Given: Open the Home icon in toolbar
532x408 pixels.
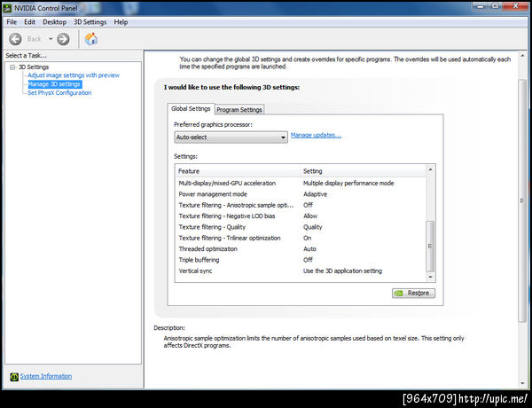Looking at the screenshot, I should (x=91, y=39).
